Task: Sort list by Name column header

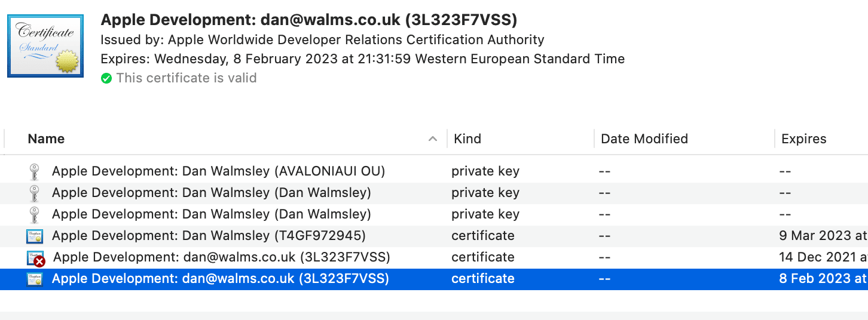Action: click(x=47, y=139)
